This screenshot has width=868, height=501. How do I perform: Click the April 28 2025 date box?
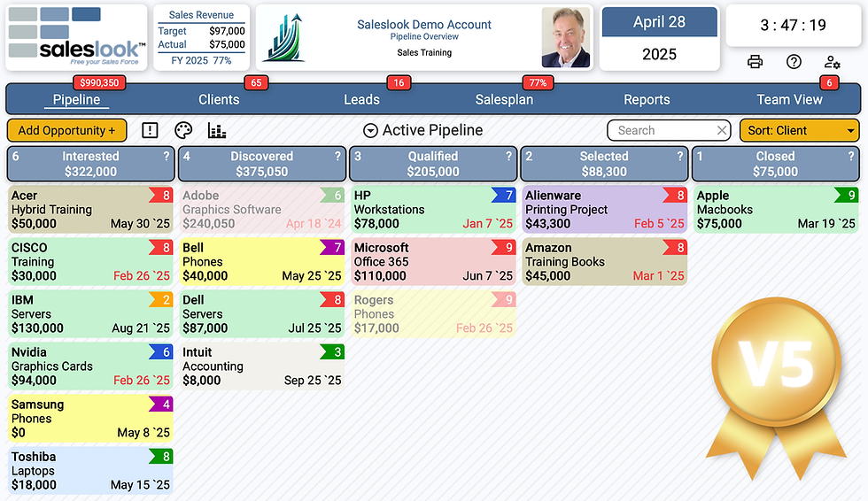coord(659,37)
